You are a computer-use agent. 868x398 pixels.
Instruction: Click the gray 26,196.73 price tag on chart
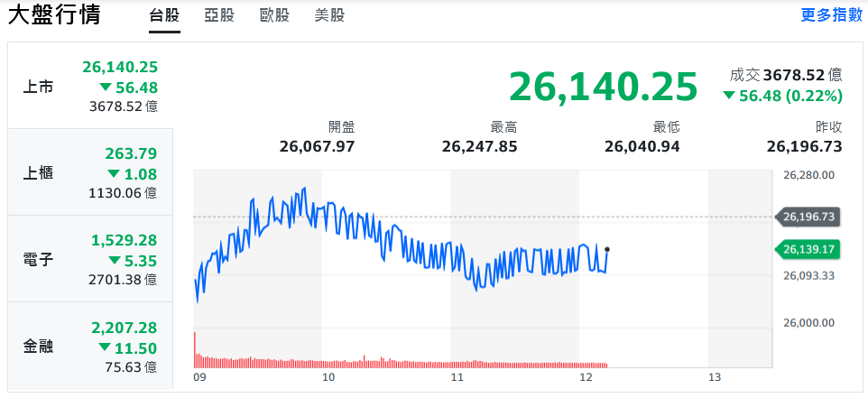coord(808,217)
